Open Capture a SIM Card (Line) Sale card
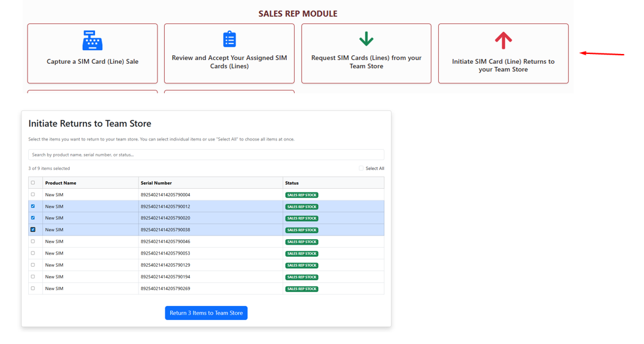This screenshot has width=644, height=344. coord(93,61)
